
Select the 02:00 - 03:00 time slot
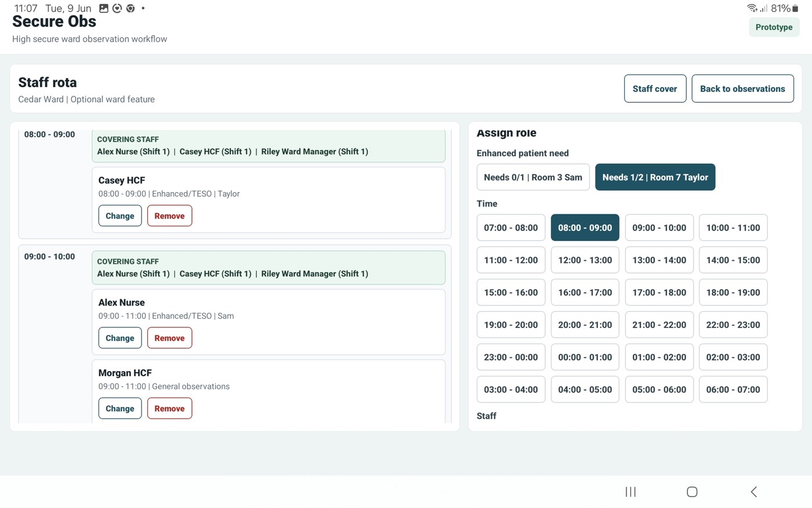click(733, 357)
